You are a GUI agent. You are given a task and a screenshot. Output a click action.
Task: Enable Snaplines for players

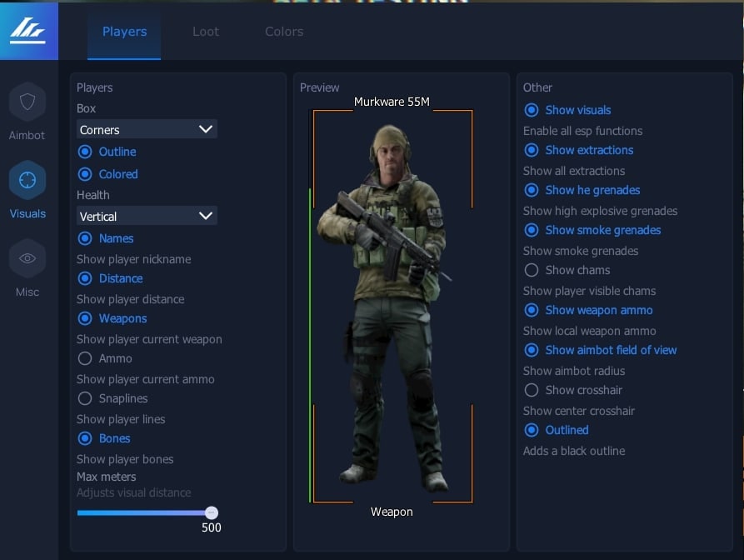pos(85,398)
